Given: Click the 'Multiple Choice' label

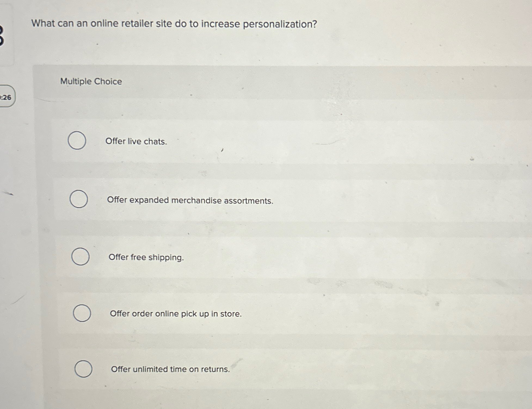Looking at the screenshot, I should (x=90, y=81).
